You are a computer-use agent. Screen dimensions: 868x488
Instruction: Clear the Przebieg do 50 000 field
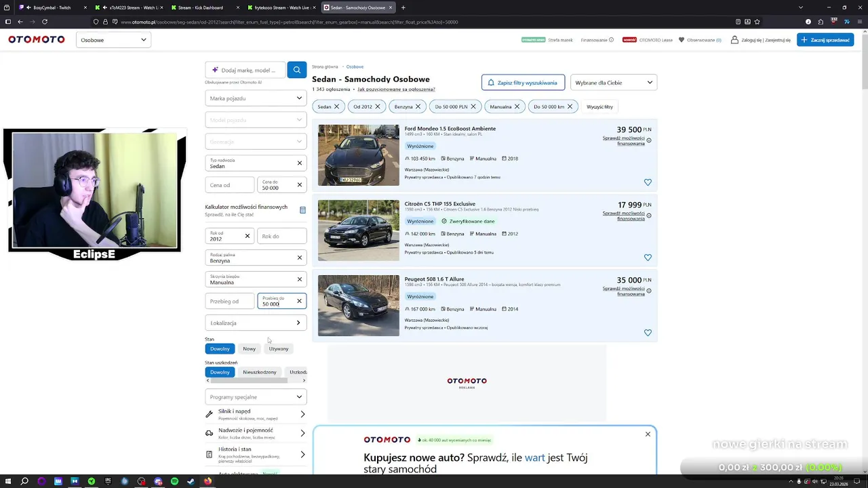coord(299,301)
